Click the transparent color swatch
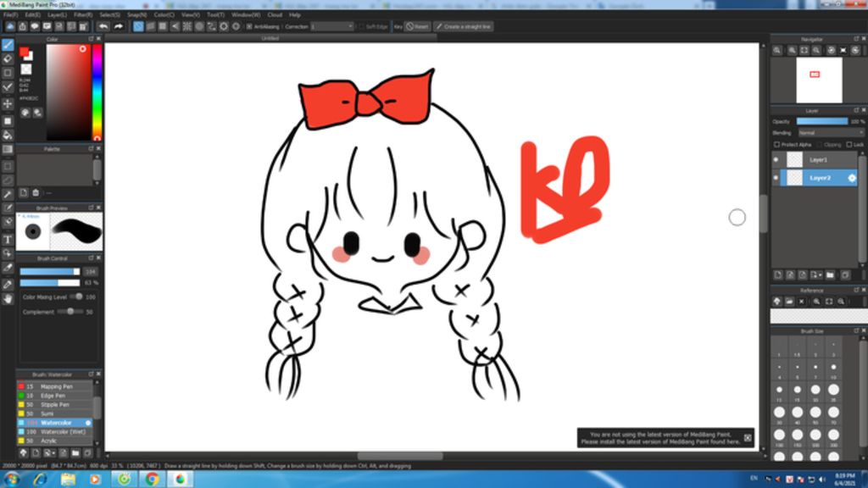This screenshot has height=488, width=868. click(x=26, y=69)
